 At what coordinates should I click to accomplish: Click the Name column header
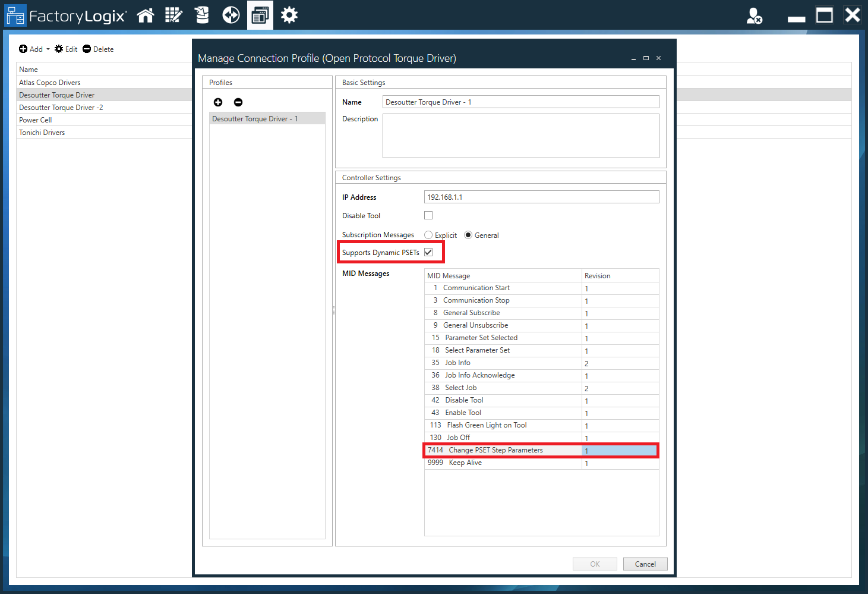click(105, 70)
